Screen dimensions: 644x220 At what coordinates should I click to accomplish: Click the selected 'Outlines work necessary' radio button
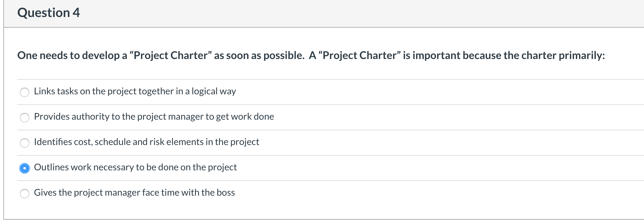pos(25,168)
